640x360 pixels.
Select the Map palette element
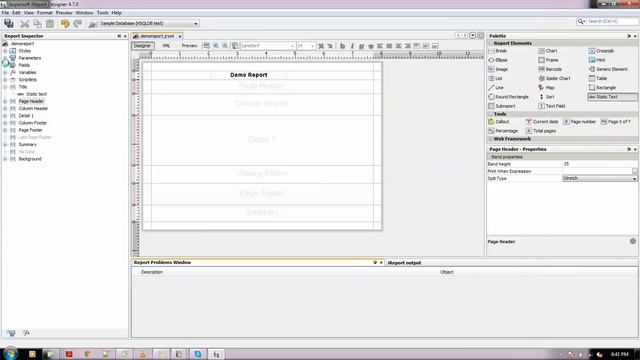pos(546,88)
